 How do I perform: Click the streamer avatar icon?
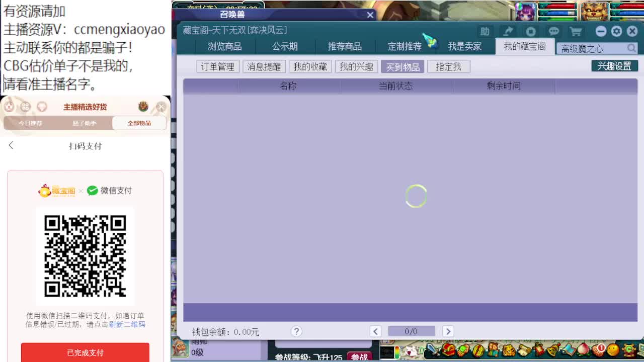pyautogui.click(x=143, y=107)
